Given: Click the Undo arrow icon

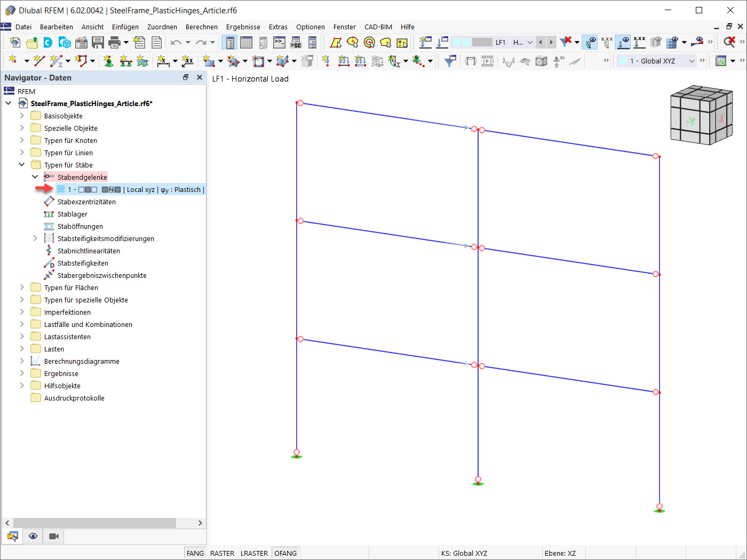Looking at the screenshot, I should pyautogui.click(x=175, y=42).
